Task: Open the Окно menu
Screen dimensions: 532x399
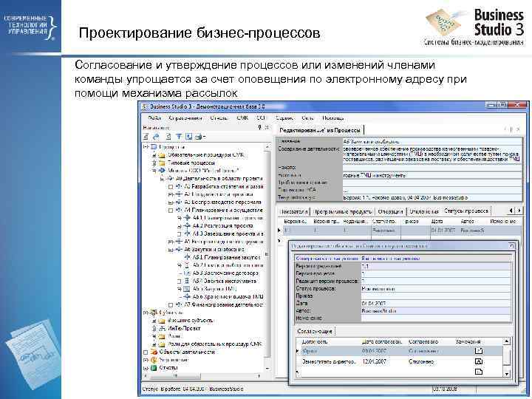Action: click(307, 118)
